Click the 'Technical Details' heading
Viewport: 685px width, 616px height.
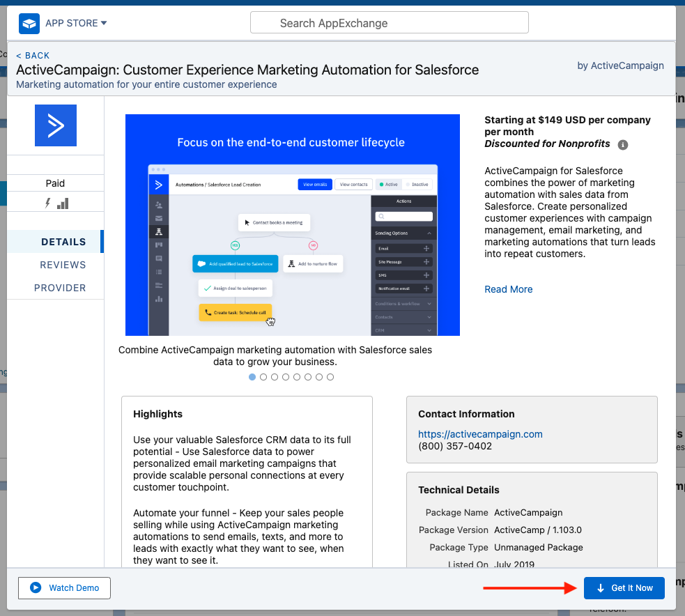coord(459,490)
